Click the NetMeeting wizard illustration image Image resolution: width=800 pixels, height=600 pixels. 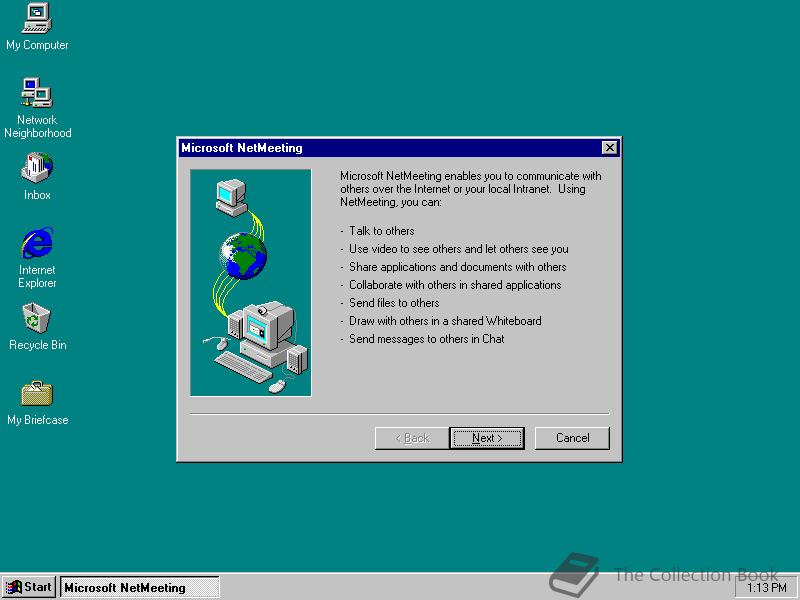coord(251,283)
